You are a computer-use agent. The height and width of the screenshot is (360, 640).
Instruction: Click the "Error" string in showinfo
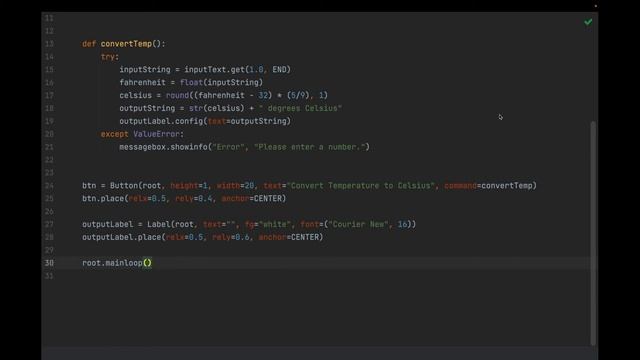point(228,147)
